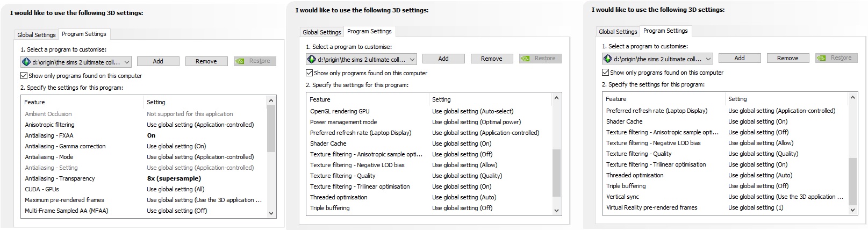868x230 pixels.
Task: Click the Sims 2 program icon in the middle panel
Action: point(312,59)
